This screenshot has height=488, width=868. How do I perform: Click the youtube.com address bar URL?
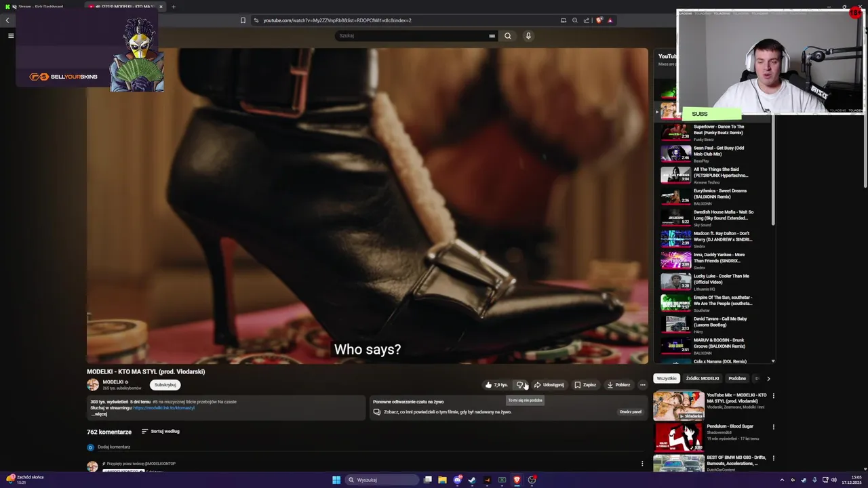(337, 20)
